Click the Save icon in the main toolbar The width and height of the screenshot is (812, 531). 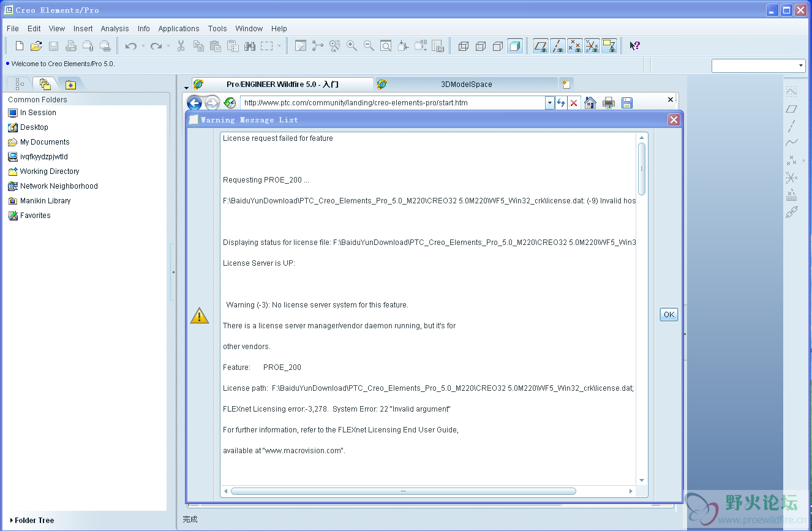click(53, 46)
